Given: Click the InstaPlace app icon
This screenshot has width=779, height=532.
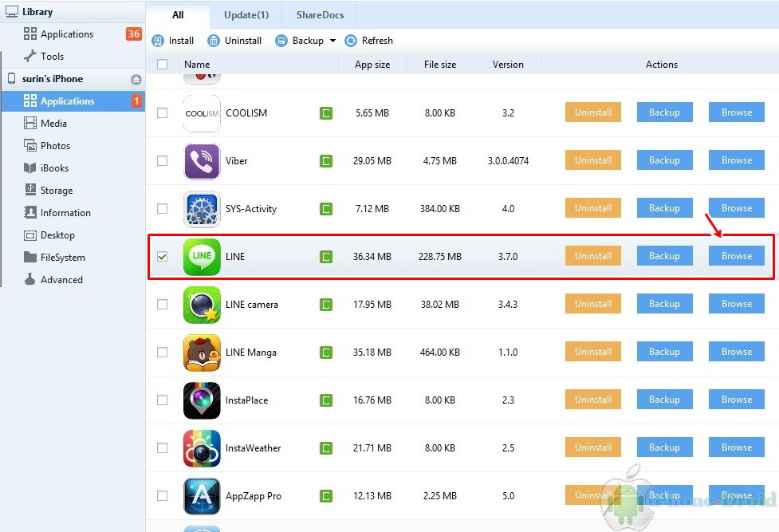Looking at the screenshot, I should point(202,400).
